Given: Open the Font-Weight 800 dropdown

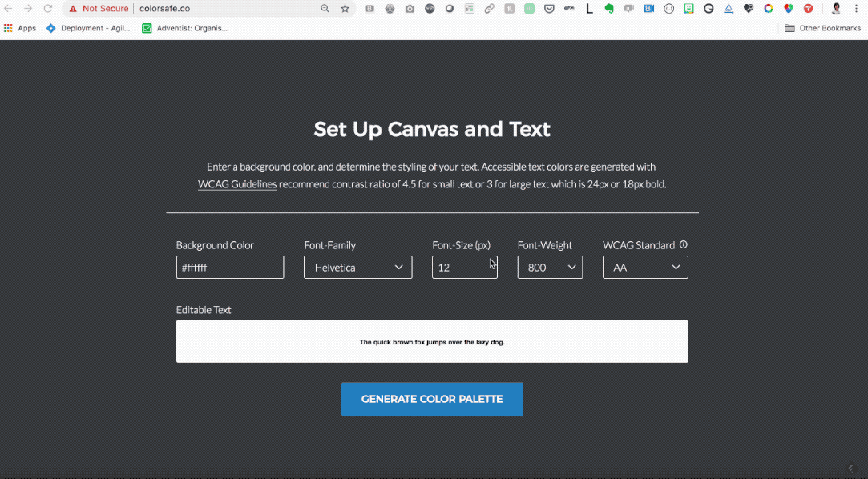Looking at the screenshot, I should click(x=551, y=268).
